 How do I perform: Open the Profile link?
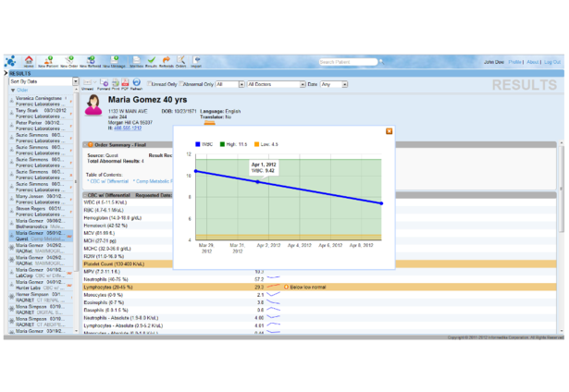514,62
